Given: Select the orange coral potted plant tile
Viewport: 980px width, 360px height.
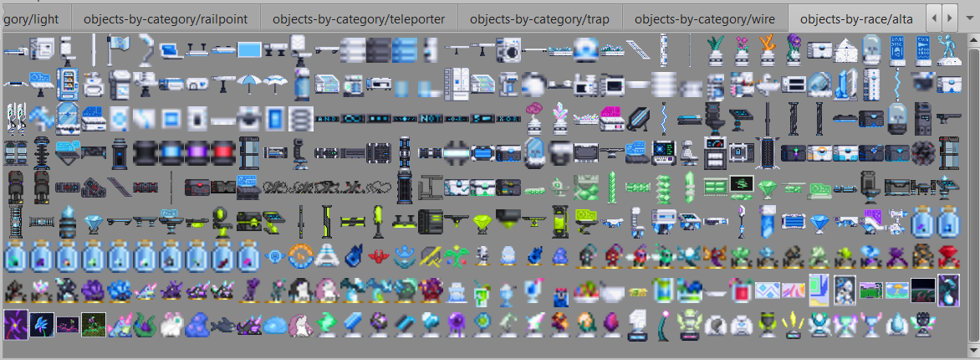Looking at the screenshot, I should click(768, 50).
